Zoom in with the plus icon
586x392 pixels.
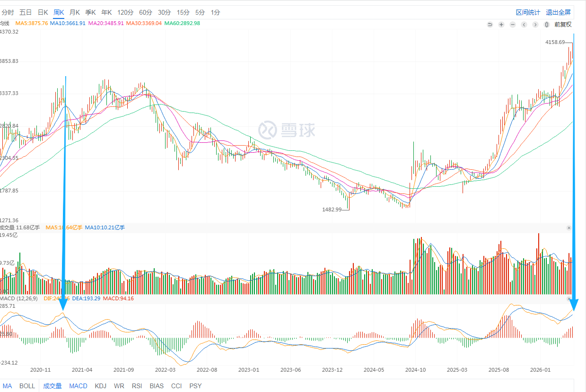click(501, 25)
